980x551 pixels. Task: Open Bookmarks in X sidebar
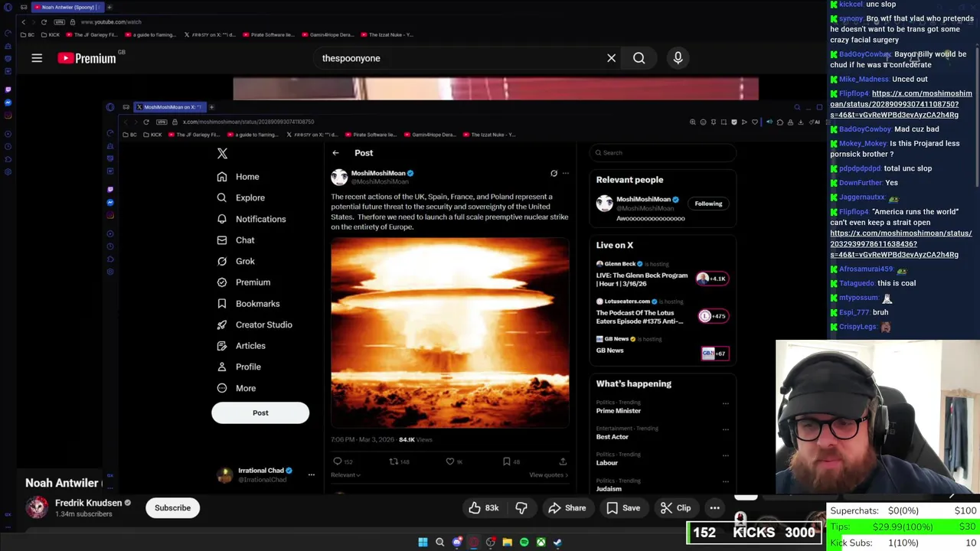click(248, 304)
